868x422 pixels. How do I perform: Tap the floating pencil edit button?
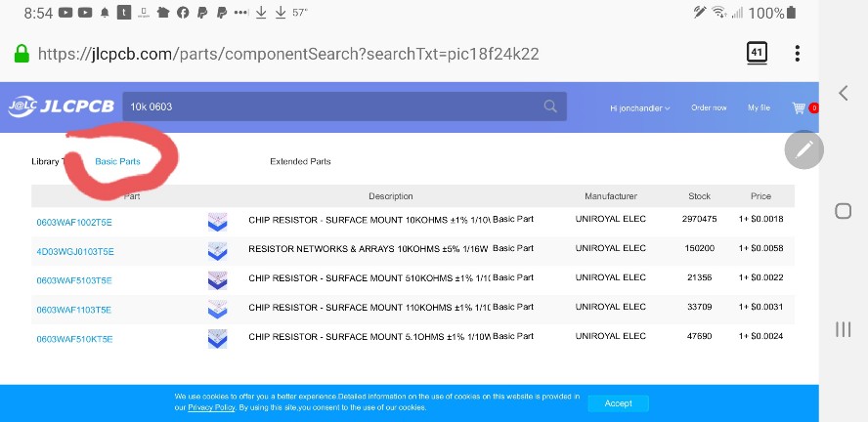[803, 149]
